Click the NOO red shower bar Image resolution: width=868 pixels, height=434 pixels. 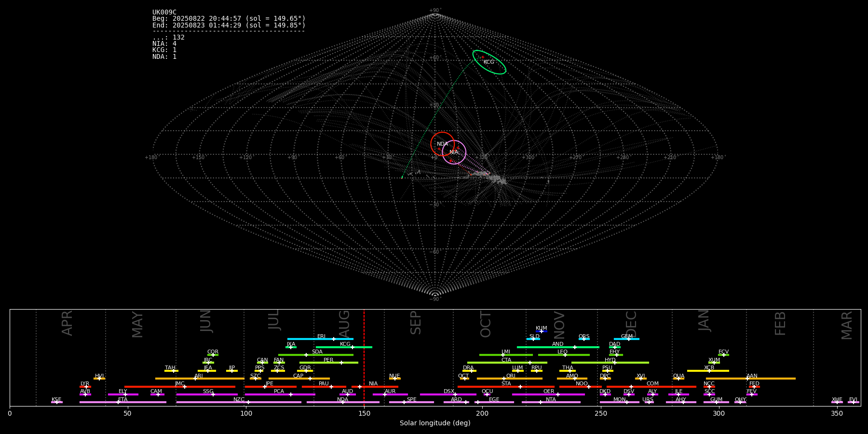point(581,387)
